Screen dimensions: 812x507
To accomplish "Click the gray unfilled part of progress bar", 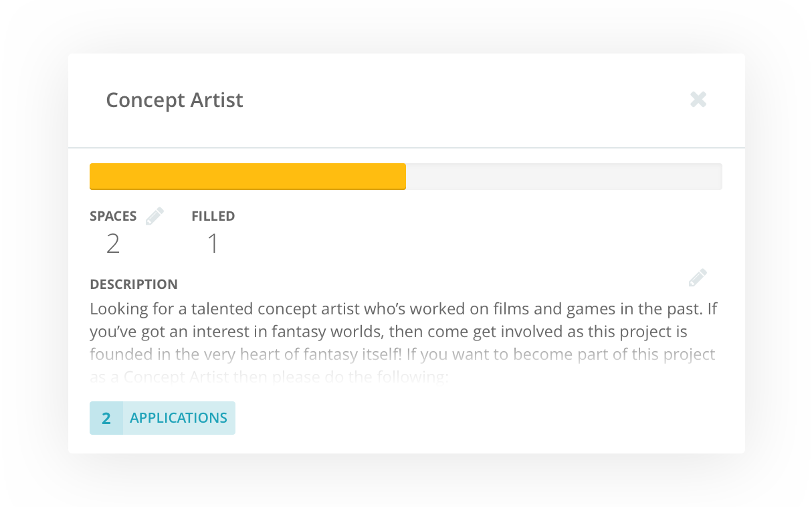I will click(564, 177).
